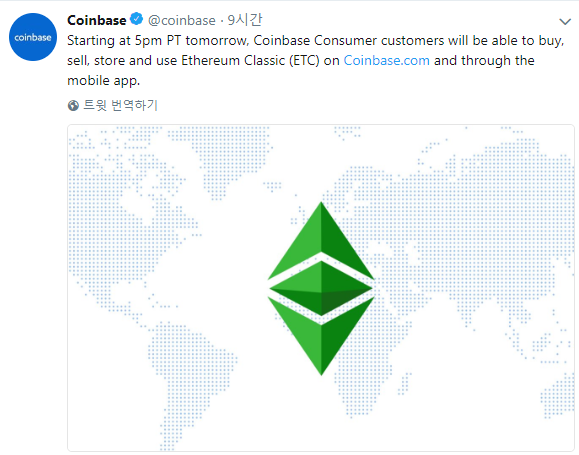Follow the Coinbase.com link in the tweet
The height and width of the screenshot is (455, 579).
[387, 60]
